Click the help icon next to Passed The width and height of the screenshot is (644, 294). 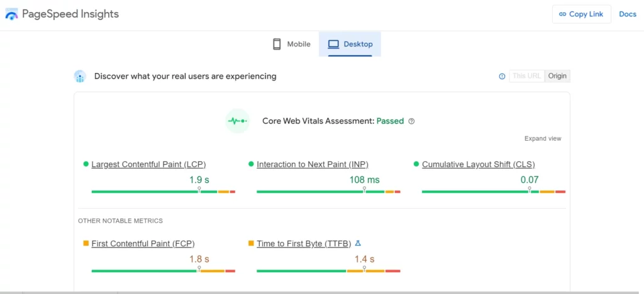411,121
